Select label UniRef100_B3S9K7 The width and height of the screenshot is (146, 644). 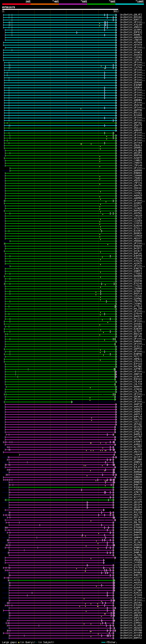point(131,231)
